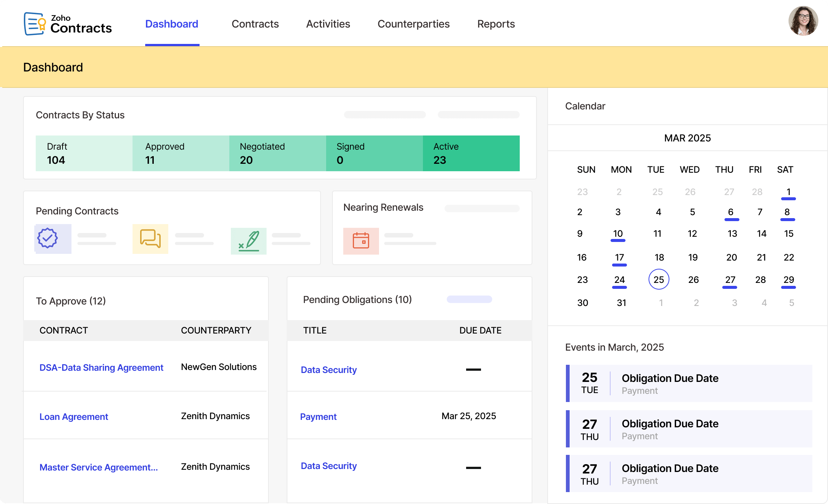The width and height of the screenshot is (828, 504).
Task: Open the Reports section
Action: pos(496,23)
